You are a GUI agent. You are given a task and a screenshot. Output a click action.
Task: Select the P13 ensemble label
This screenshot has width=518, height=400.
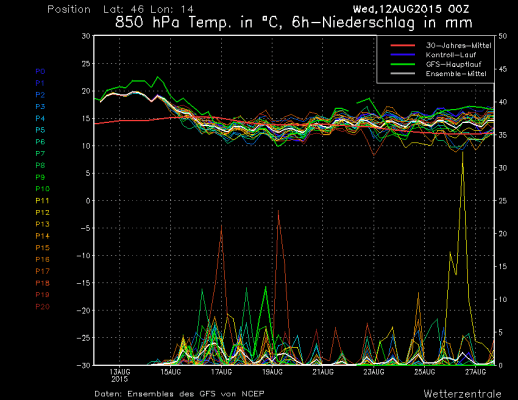42,224
